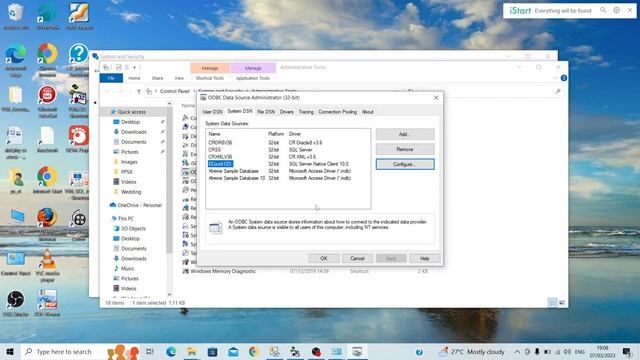The height and width of the screenshot is (360, 640).
Task: Show hidden system tray icons chevron
Action: 517,351
